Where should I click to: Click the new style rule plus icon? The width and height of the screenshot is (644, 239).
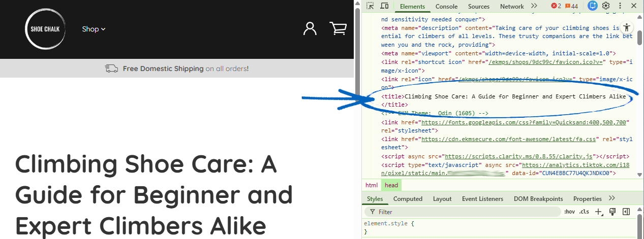click(598, 212)
